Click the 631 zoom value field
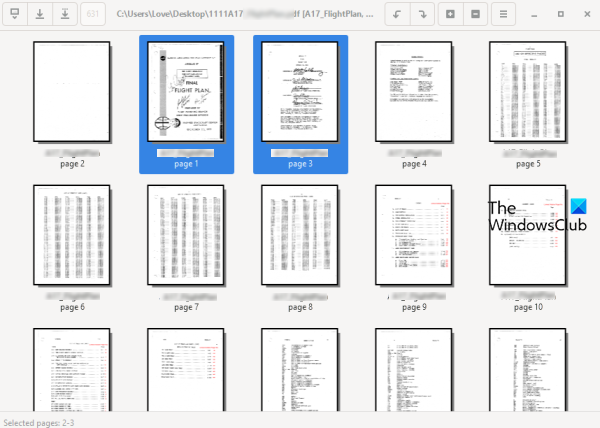The width and height of the screenshot is (600, 428). (93, 14)
